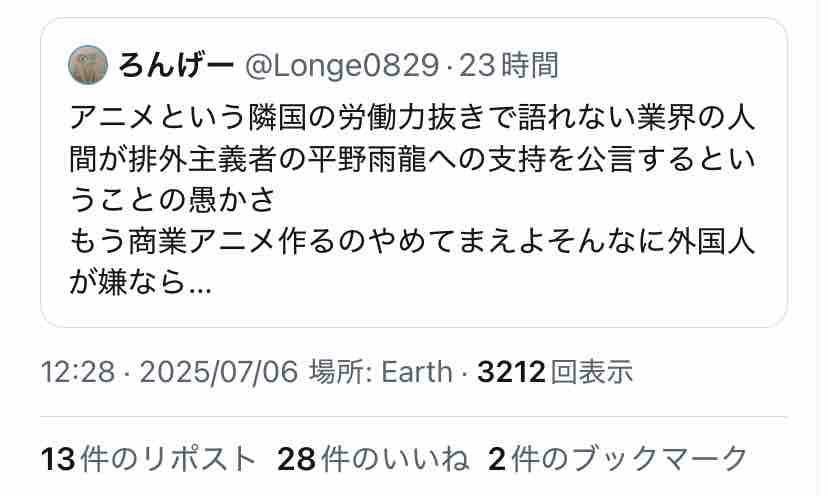Click 場所: Earth location label
Viewport: 828px width, 496px height.
380,371
